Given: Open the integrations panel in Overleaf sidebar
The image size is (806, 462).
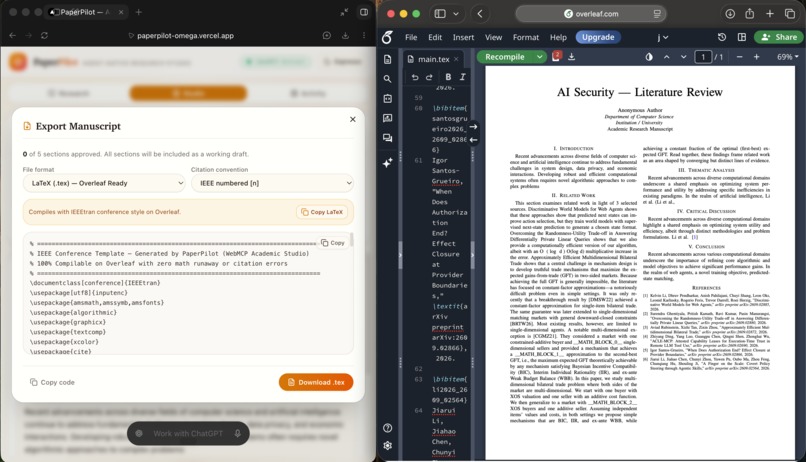Looking at the screenshot, I should [388, 99].
